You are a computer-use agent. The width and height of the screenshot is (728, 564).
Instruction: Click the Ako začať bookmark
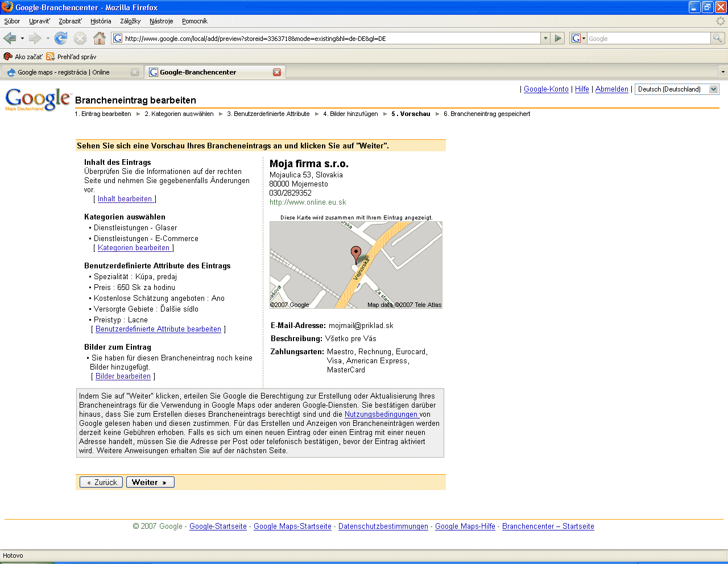click(x=23, y=56)
